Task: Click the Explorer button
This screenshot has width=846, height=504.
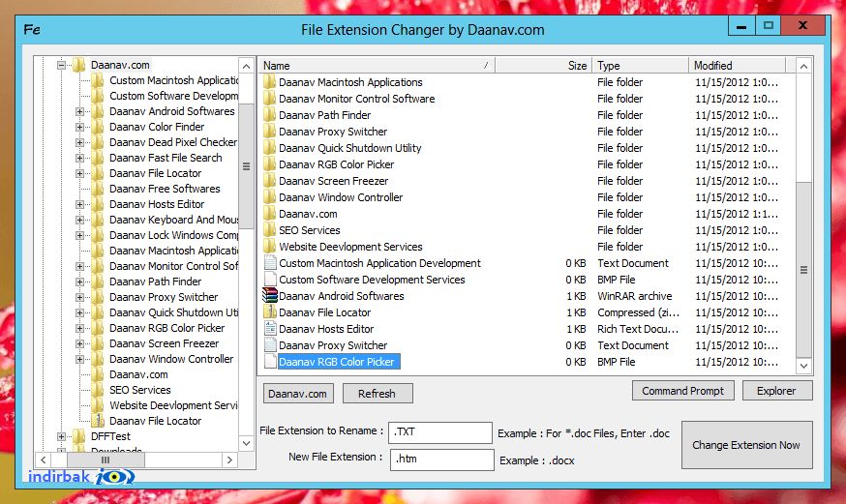Action: (x=777, y=391)
